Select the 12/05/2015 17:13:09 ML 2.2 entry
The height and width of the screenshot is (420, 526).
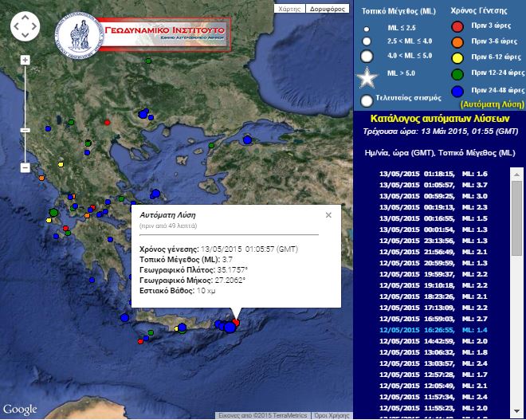pos(433,308)
